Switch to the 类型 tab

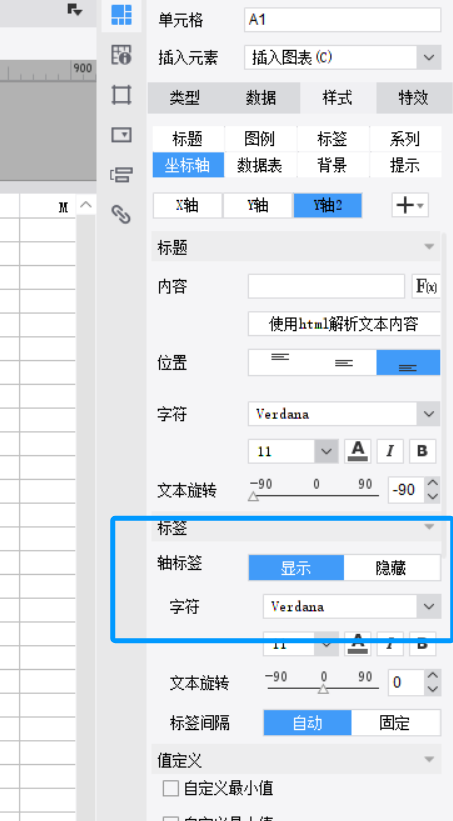pos(185,97)
